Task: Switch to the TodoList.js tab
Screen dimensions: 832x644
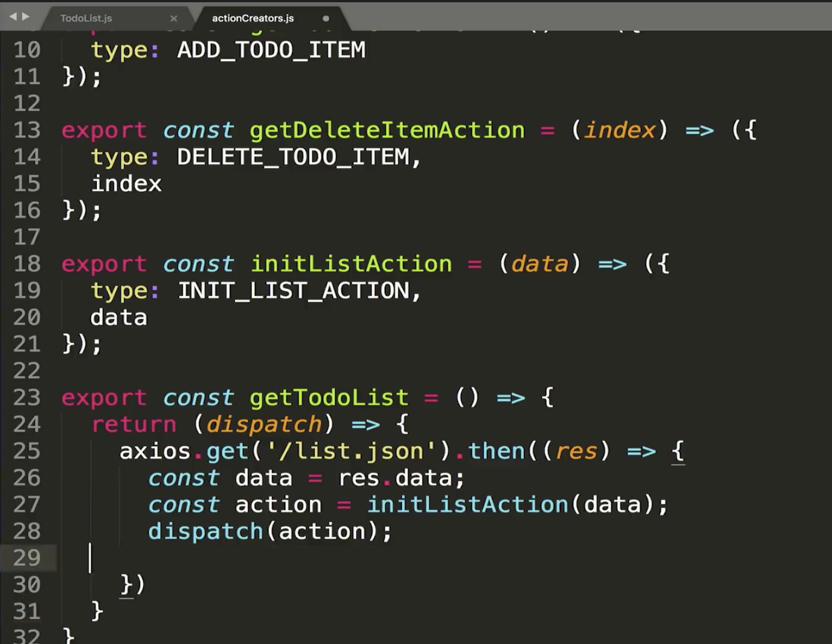Action: point(86,18)
